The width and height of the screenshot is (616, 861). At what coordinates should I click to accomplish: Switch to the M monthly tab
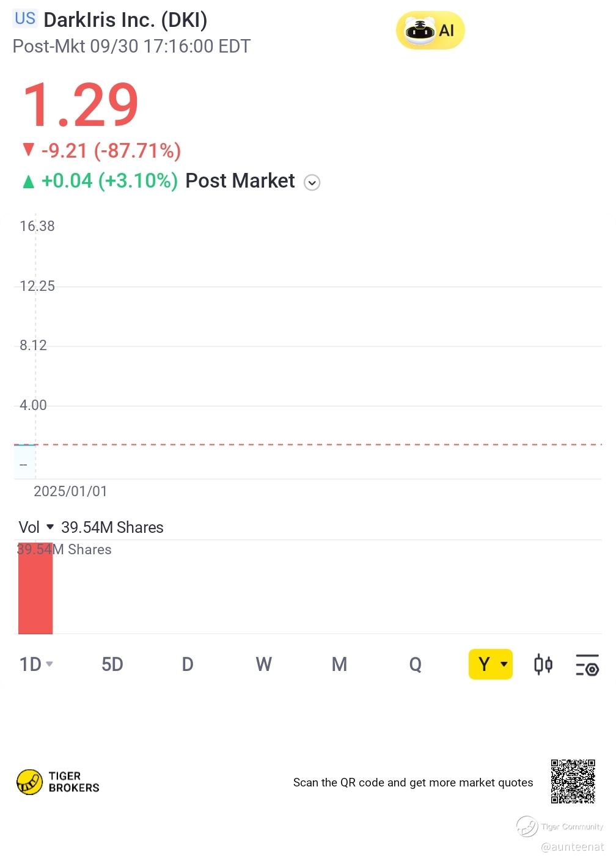(339, 664)
